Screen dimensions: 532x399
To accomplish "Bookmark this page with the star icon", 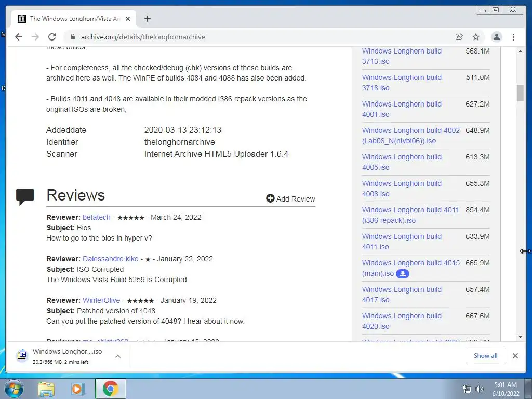I will 476,37.
